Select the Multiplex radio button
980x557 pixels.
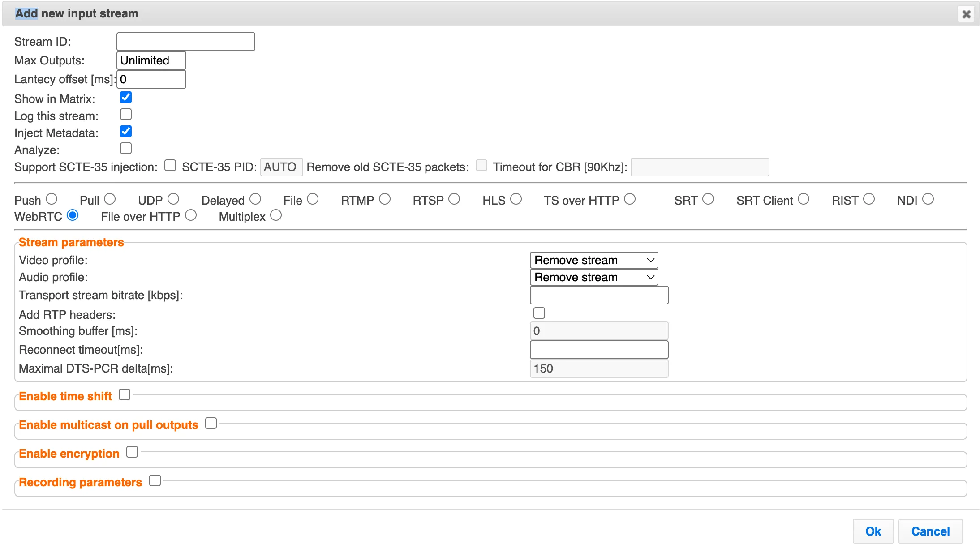coord(276,215)
